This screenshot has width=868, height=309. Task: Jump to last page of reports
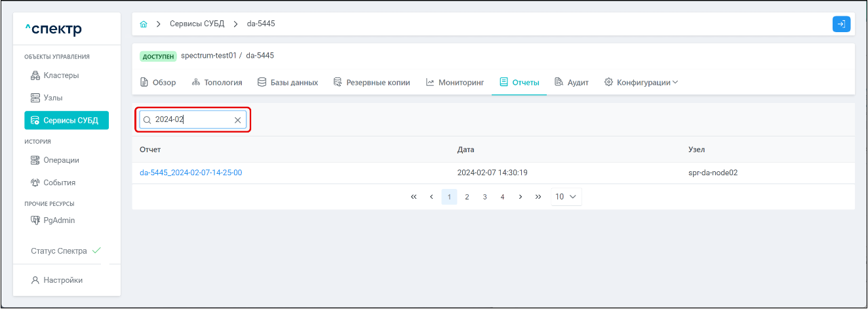tap(538, 197)
